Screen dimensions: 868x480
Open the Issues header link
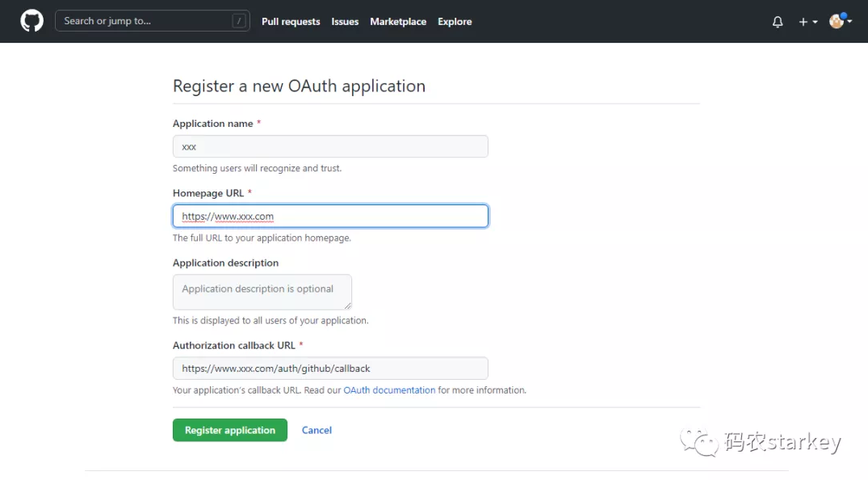[x=345, y=22]
